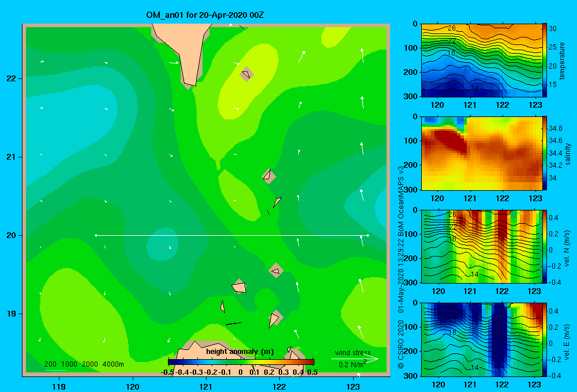Click contour label 26 in temperature panel
Screen dimensions: 577x392
coord(452,28)
